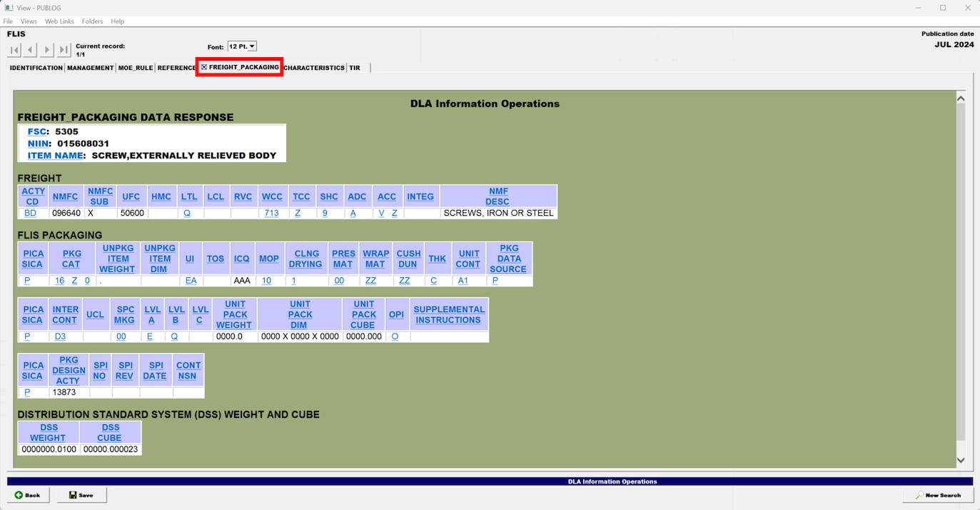Click the Save button
Image resolution: width=980 pixels, height=510 pixels.
click(x=81, y=495)
